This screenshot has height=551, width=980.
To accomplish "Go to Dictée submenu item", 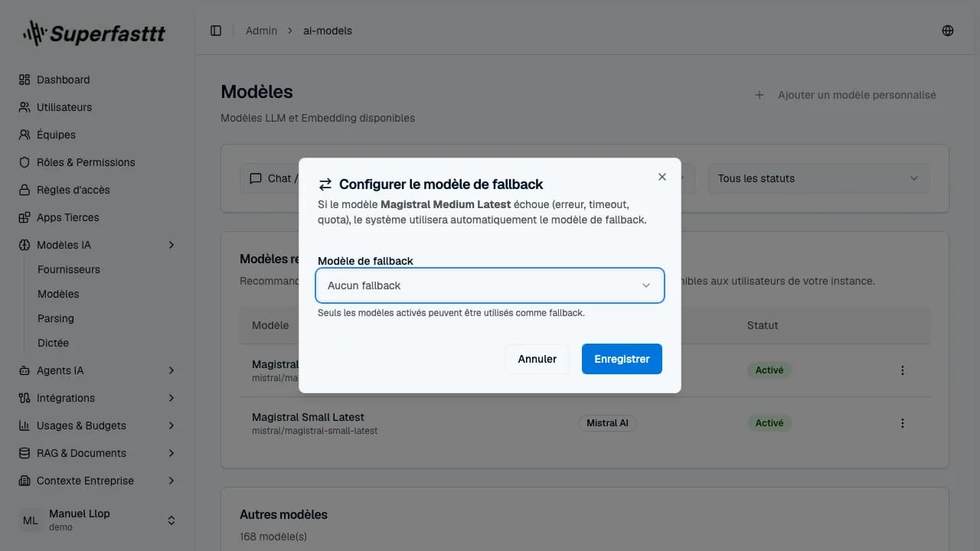I will [53, 343].
